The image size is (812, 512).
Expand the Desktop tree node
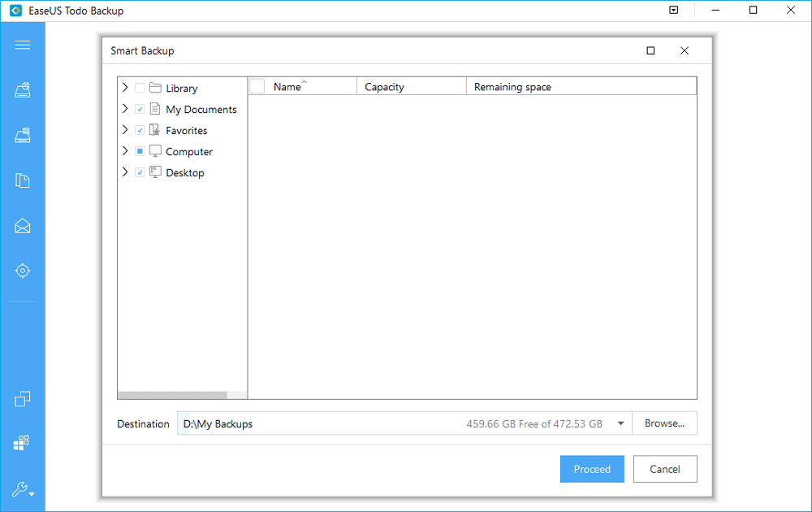click(x=125, y=172)
